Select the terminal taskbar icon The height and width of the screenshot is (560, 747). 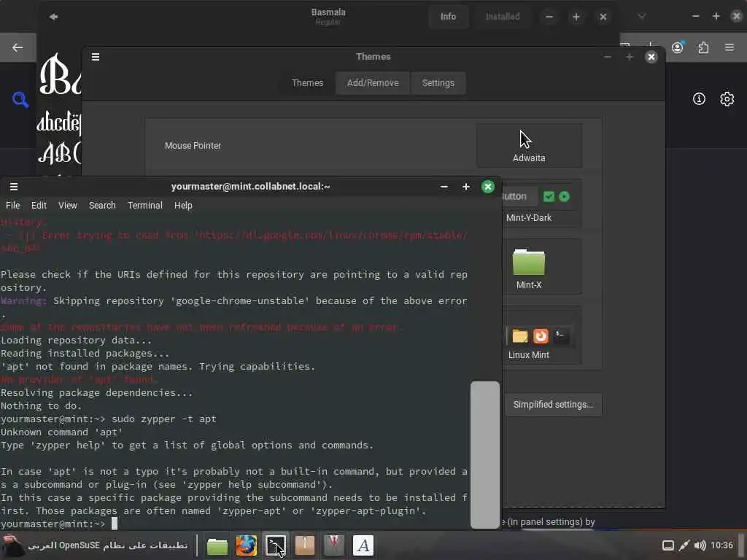276,545
